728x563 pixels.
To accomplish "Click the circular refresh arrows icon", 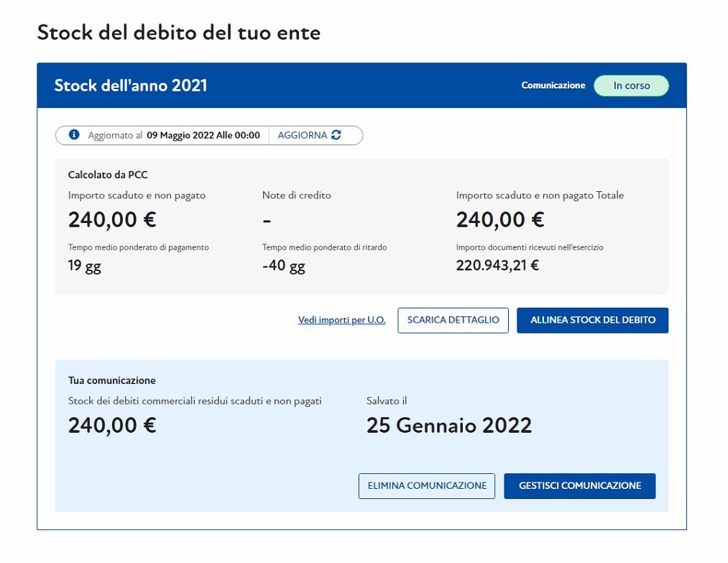I will point(336,135).
